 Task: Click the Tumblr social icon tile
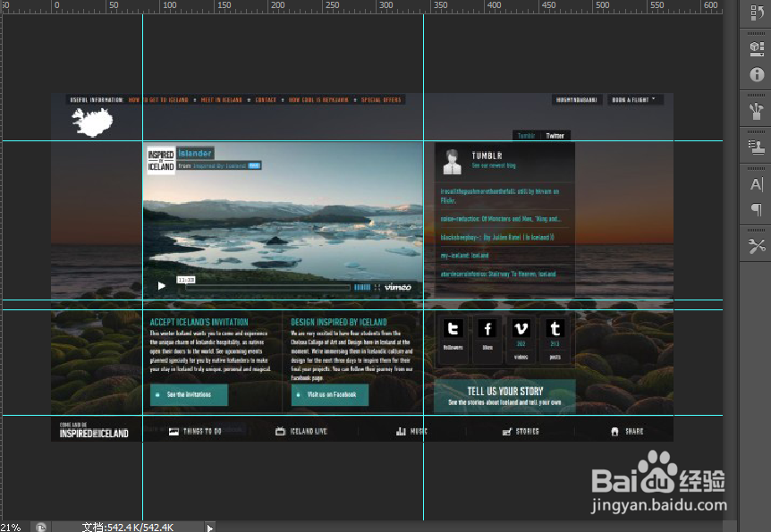pyautogui.click(x=555, y=339)
